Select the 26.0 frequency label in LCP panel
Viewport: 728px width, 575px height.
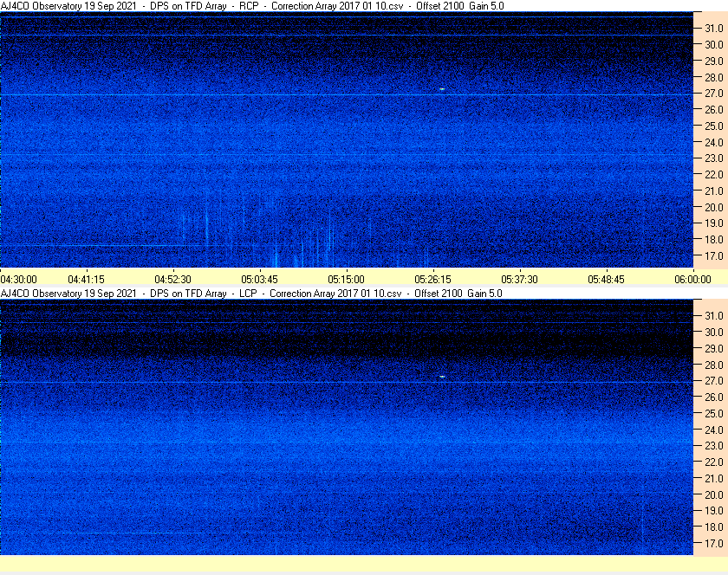(x=714, y=397)
